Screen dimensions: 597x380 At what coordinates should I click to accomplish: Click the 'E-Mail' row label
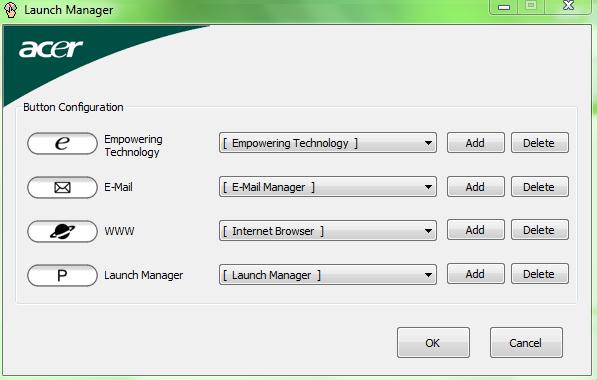(x=118, y=187)
